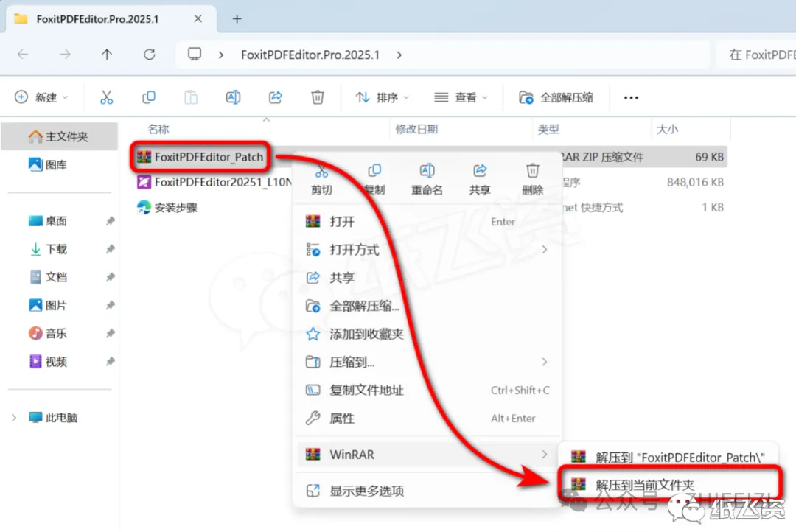796x532 pixels.
Task: Sort by the 类型 column header
Action: [548, 130]
